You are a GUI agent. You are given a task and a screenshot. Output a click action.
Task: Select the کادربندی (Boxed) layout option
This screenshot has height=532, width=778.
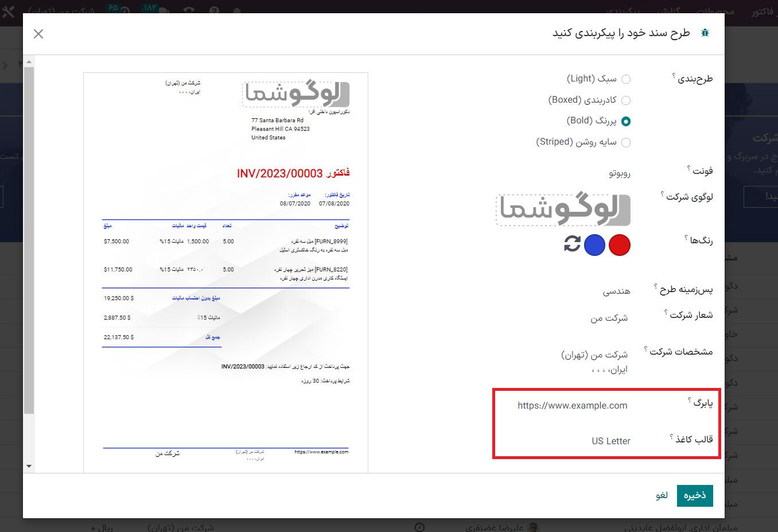(626, 100)
